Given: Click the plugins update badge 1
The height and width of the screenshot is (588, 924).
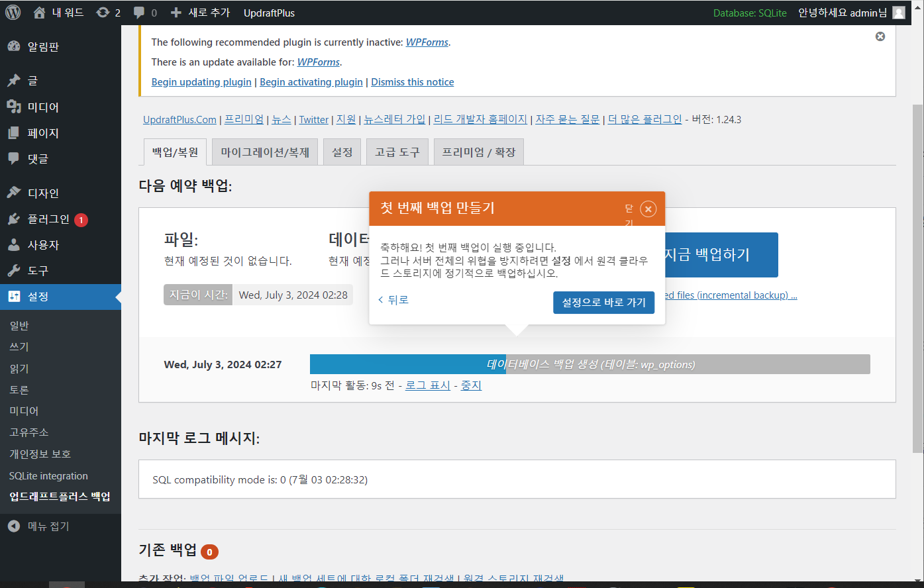Looking at the screenshot, I should coord(81,220).
